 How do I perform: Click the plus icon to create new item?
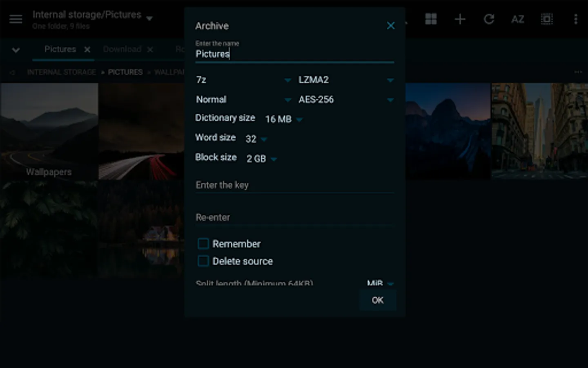click(x=460, y=19)
